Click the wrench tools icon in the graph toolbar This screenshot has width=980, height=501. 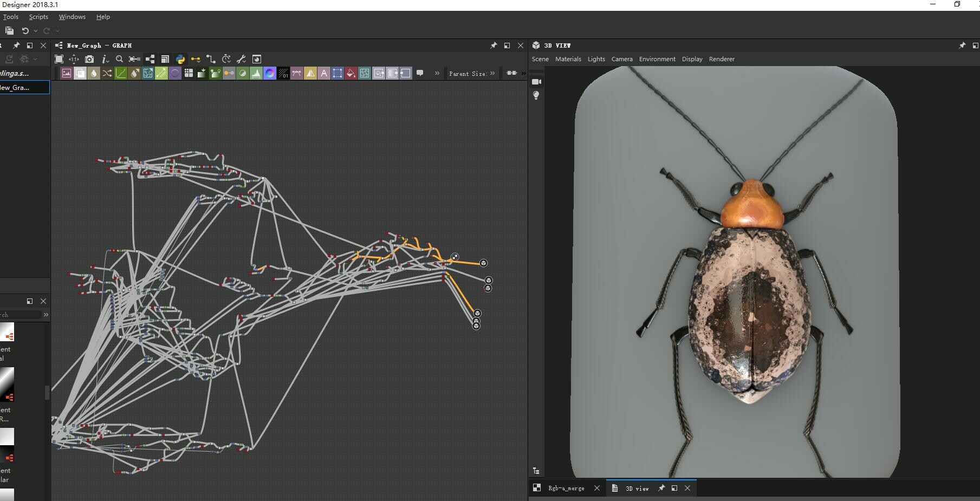coord(241,59)
